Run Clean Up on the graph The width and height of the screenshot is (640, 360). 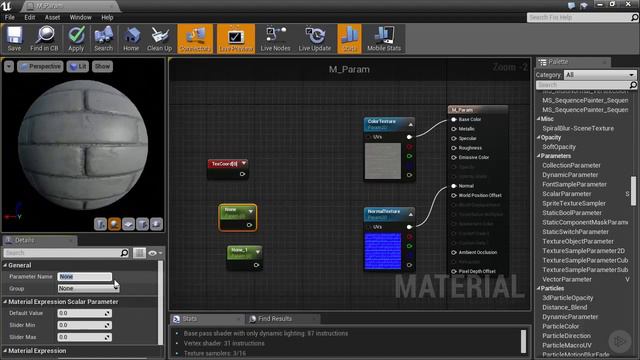point(159,39)
